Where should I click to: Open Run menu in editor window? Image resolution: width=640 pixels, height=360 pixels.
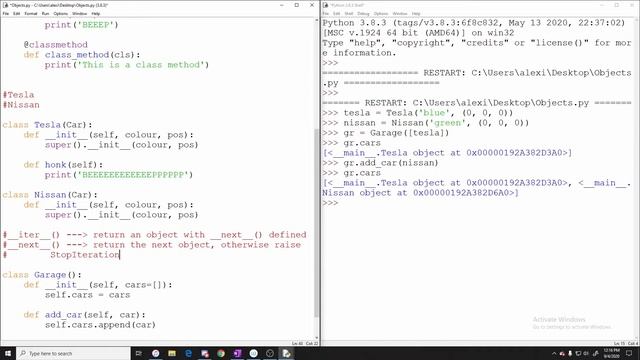coord(45,13)
